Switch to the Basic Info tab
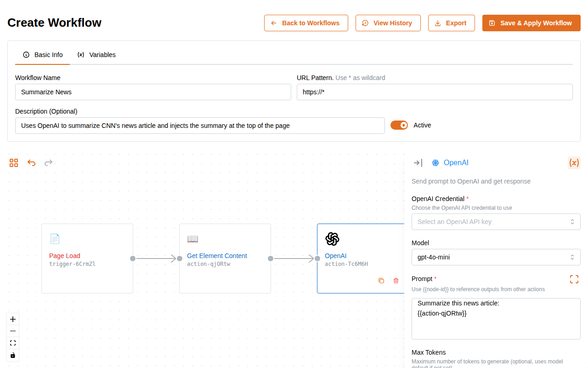 tap(42, 55)
